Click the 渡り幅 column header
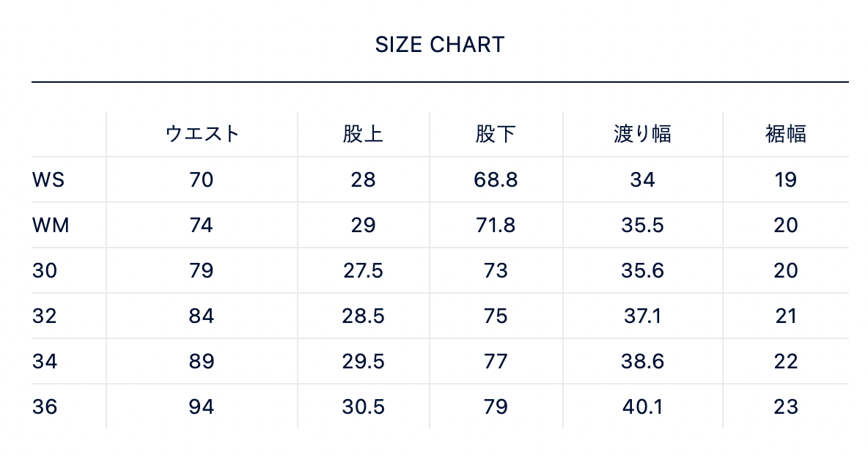The height and width of the screenshot is (457, 868). click(642, 134)
